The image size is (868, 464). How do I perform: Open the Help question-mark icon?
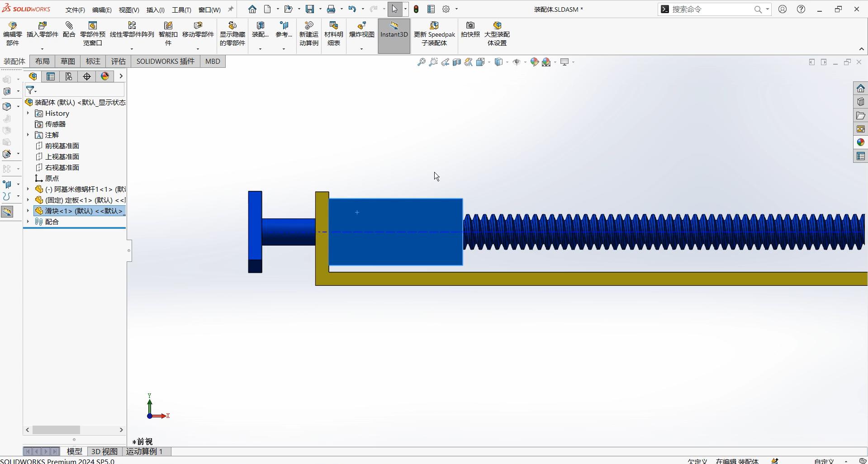coord(801,9)
